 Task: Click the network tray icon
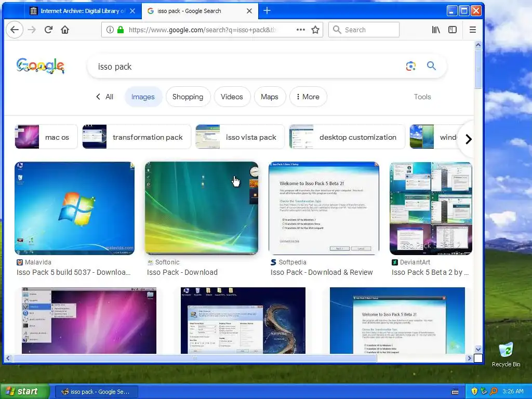484,391
